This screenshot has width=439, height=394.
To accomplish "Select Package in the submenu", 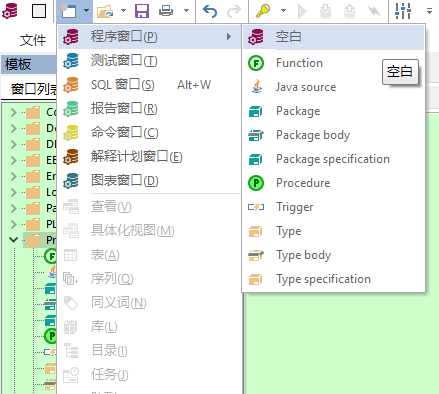I will pyautogui.click(x=333, y=111).
